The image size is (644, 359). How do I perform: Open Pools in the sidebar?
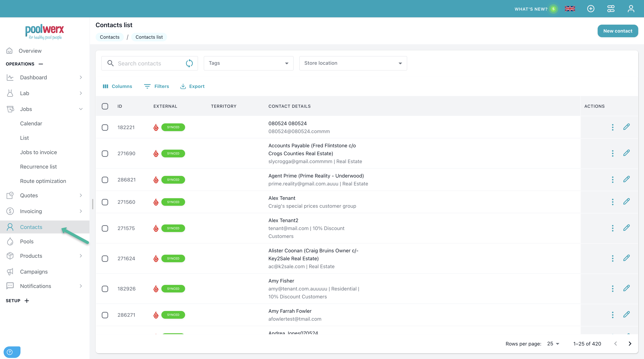coord(27,241)
